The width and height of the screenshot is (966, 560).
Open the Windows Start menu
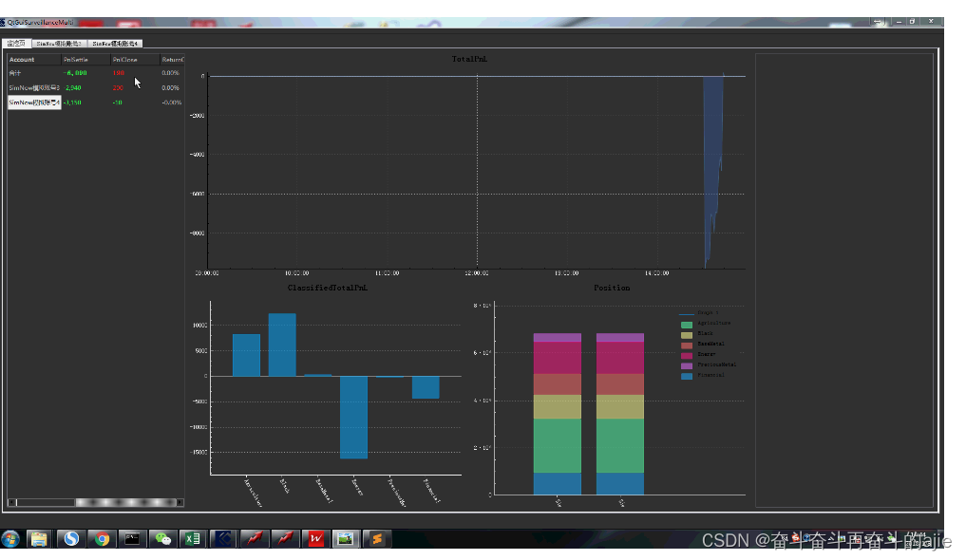[x=9, y=539]
